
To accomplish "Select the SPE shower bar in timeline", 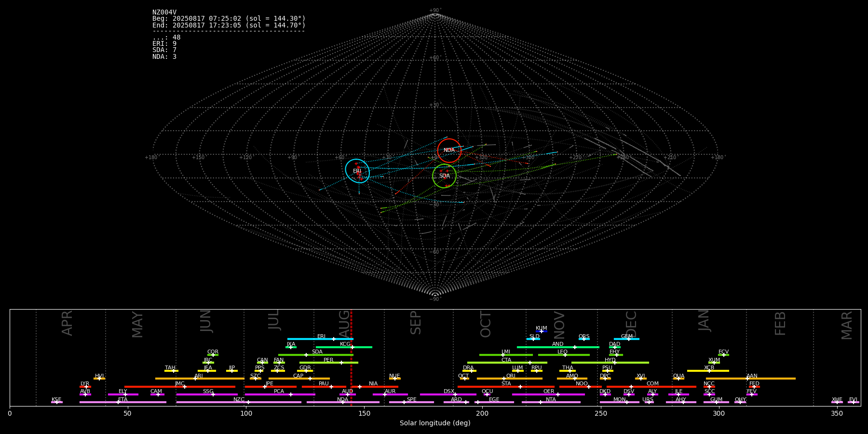I will [x=411, y=402].
